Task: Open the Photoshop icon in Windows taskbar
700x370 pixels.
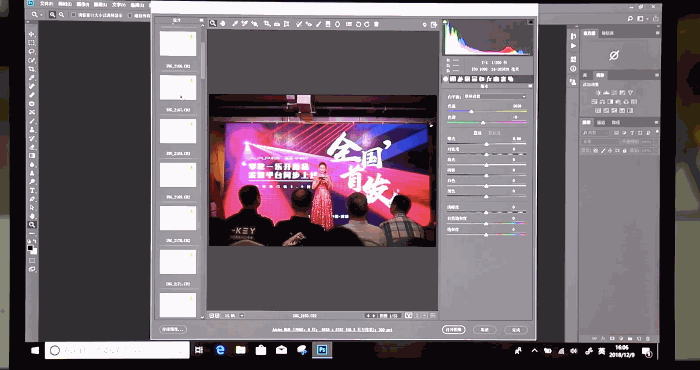Action: tap(321, 350)
